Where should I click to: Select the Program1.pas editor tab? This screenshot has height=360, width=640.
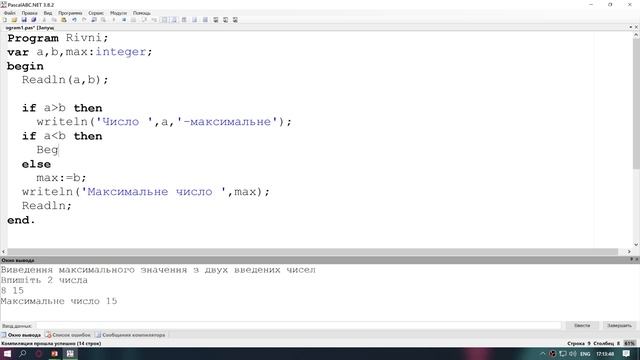pos(29,28)
